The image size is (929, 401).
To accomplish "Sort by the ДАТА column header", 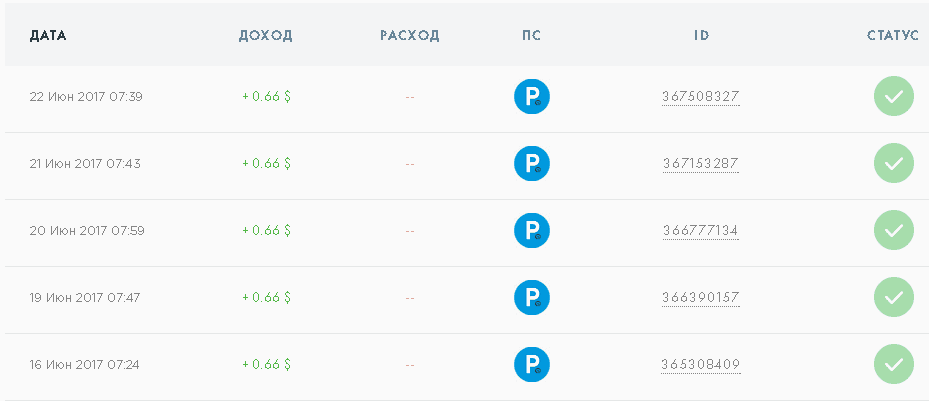I will pyautogui.click(x=48, y=36).
